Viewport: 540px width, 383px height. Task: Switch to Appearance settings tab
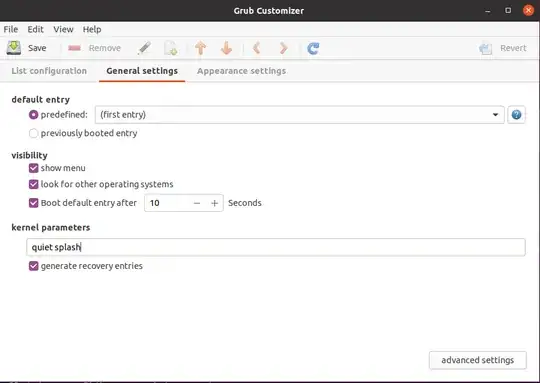pyautogui.click(x=241, y=71)
